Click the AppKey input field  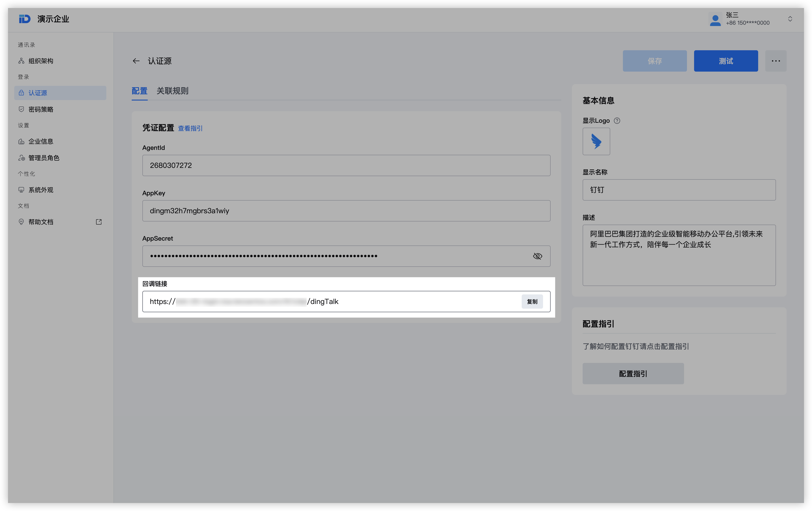pyautogui.click(x=346, y=211)
